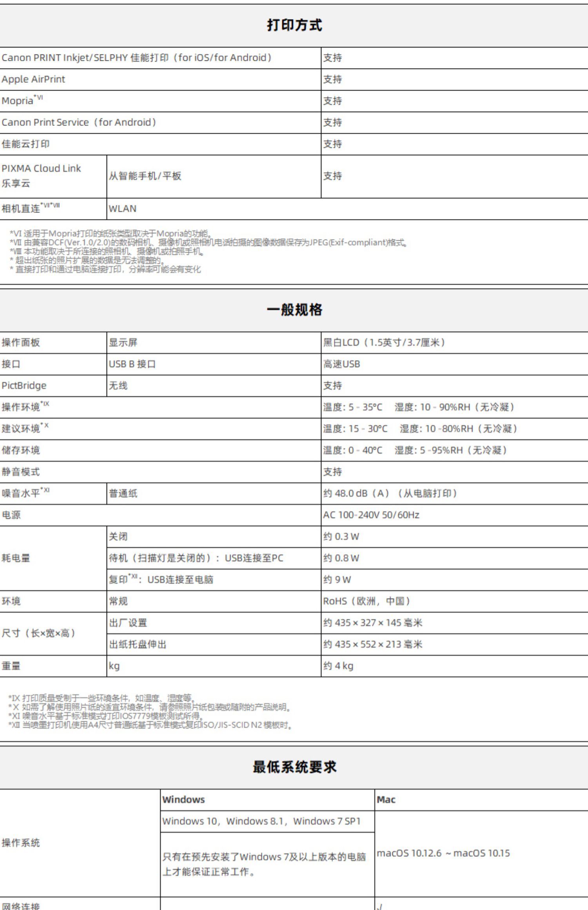The width and height of the screenshot is (588, 910).
Task: Select the "约 9 W" value
Action: 337,580
